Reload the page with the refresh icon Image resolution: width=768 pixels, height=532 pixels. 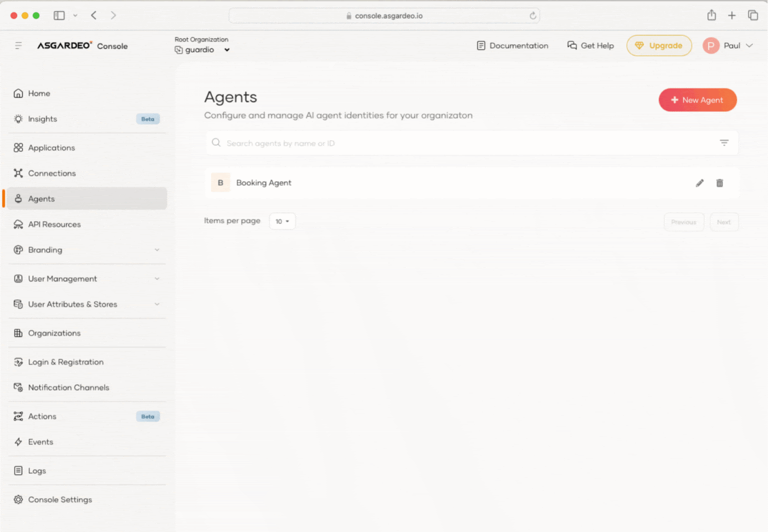tap(533, 16)
